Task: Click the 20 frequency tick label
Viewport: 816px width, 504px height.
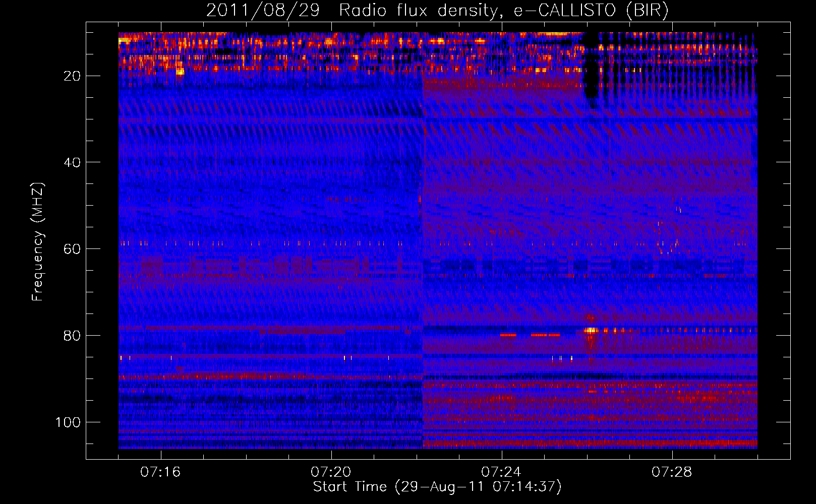Action: (72, 76)
